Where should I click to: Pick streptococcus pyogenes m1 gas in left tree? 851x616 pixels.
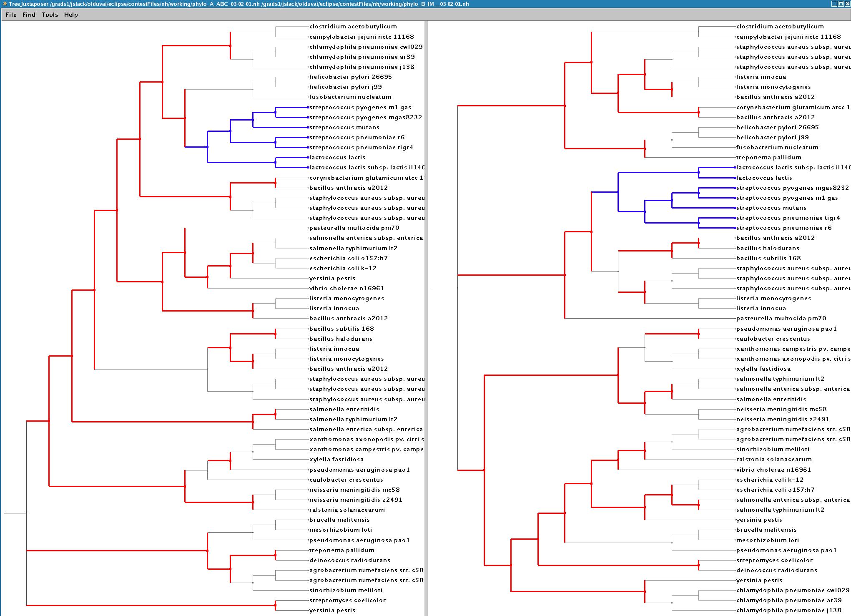[360, 107]
